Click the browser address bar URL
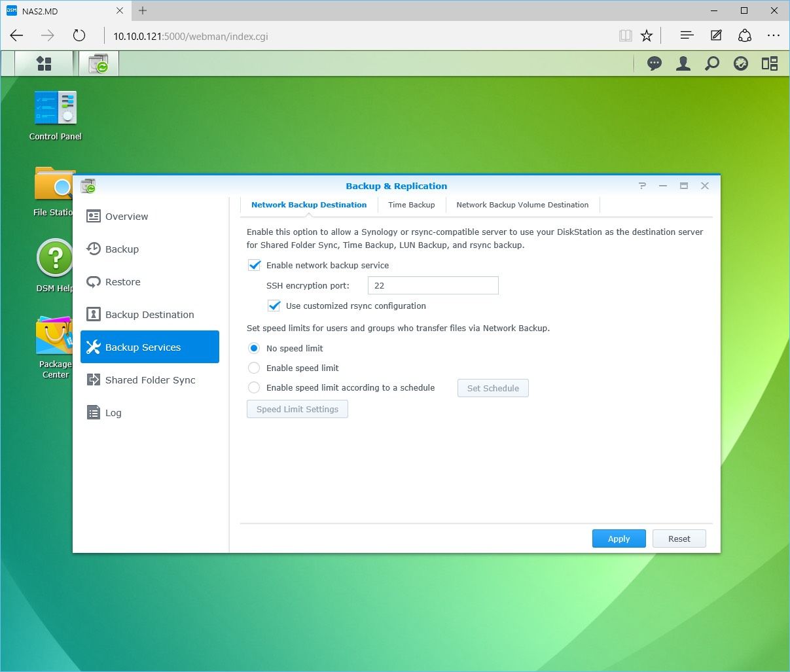The height and width of the screenshot is (672, 790). pyautogui.click(x=191, y=37)
